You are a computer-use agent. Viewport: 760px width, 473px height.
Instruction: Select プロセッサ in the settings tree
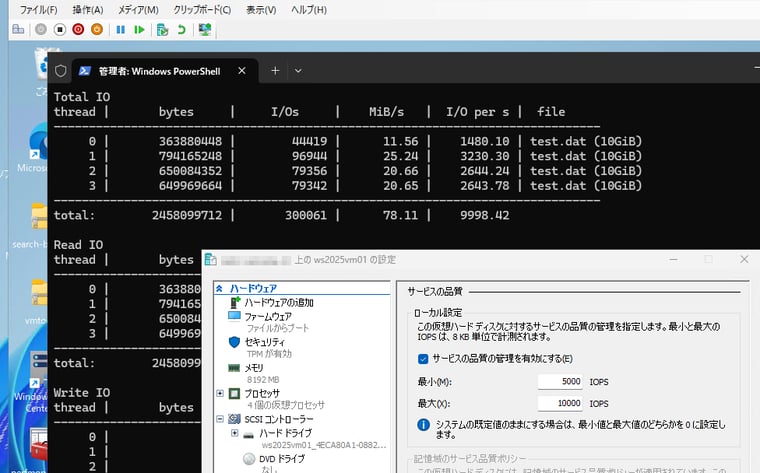262,394
